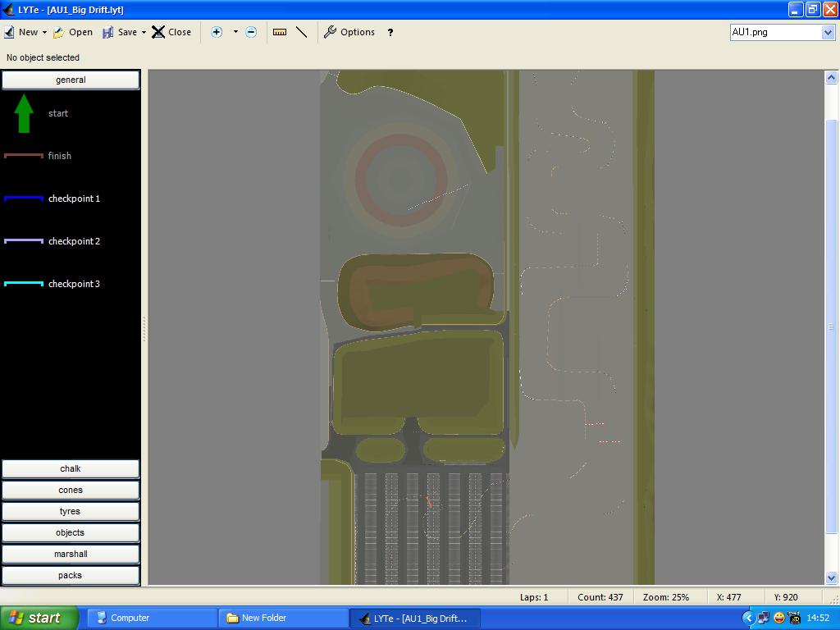Click the network monitors tray icon
840x630 pixels.
tap(764, 618)
